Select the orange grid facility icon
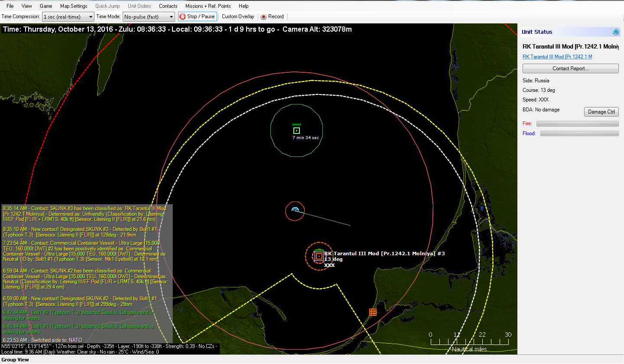Image resolution: width=624 pixels, height=364 pixels. tap(373, 312)
